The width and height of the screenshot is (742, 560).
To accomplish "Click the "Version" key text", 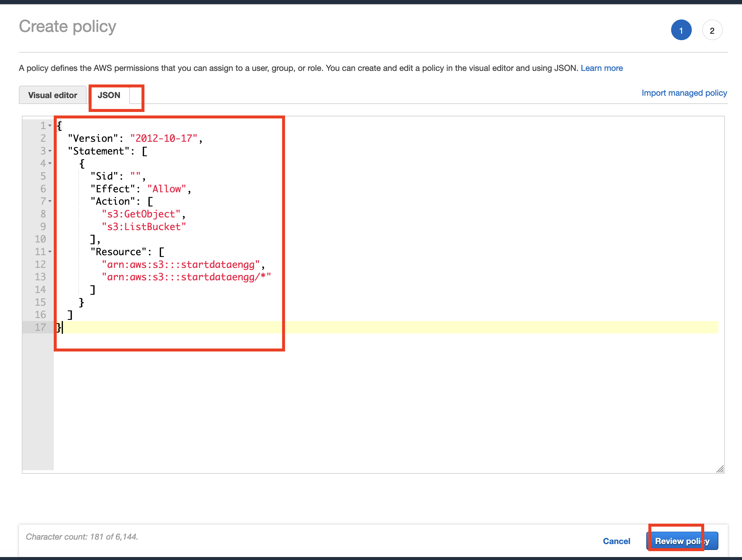I will [93, 139].
